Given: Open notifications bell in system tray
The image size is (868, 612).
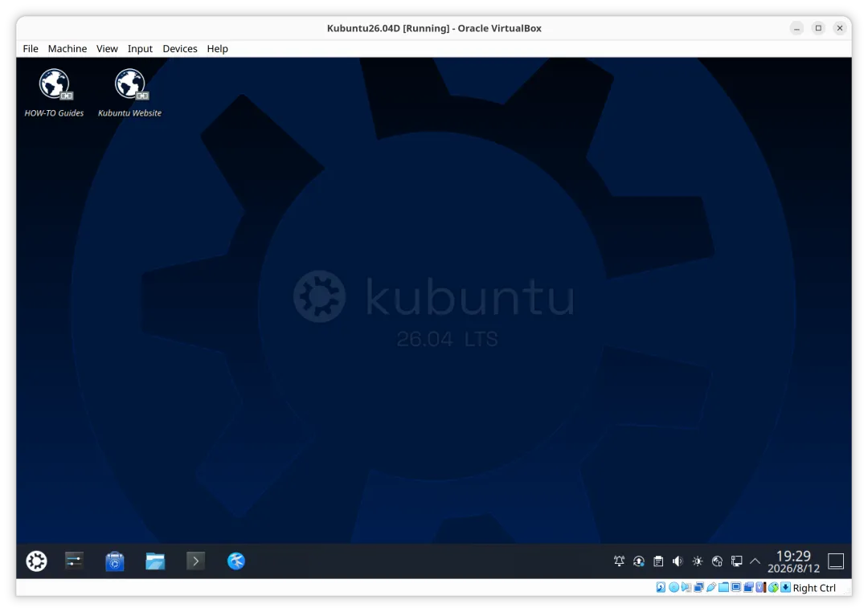Looking at the screenshot, I should coord(619,561).
